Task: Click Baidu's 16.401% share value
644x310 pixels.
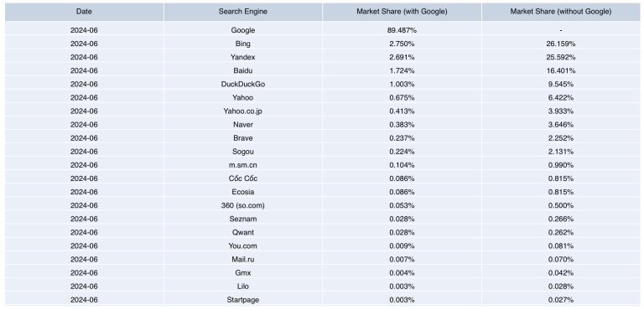Action: coord(561,70)
